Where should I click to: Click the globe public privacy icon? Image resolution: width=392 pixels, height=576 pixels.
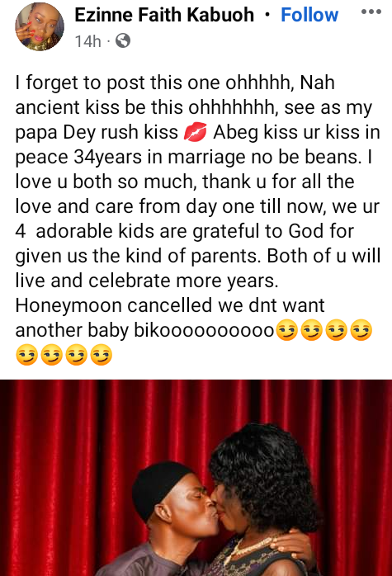coord(123,40)
